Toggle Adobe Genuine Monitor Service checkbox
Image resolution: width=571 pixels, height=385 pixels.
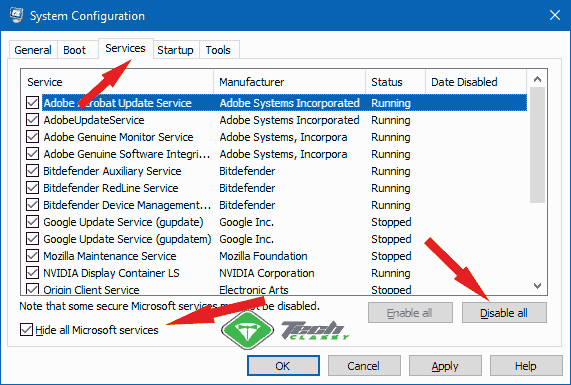(x=32, y=137)
